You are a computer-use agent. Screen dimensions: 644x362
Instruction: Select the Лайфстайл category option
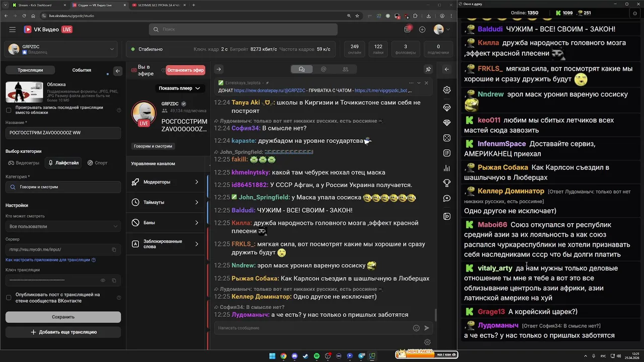(63, 163)
